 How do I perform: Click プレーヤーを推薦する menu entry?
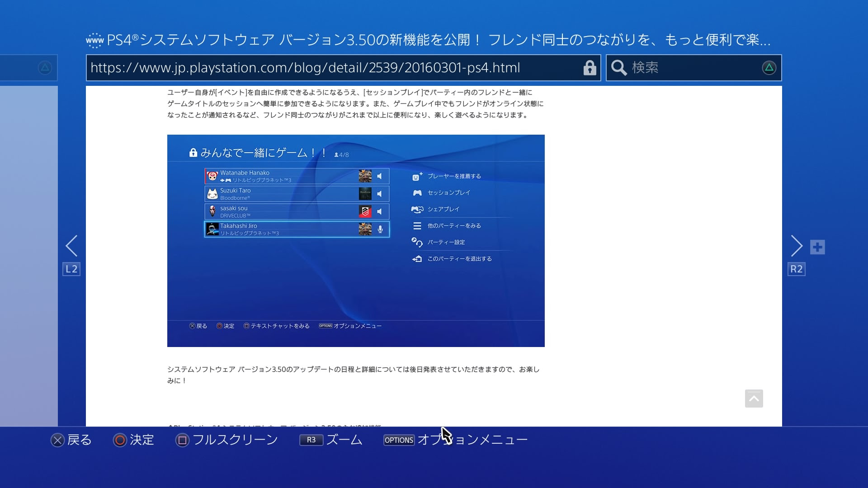click(x=454, y=176)
